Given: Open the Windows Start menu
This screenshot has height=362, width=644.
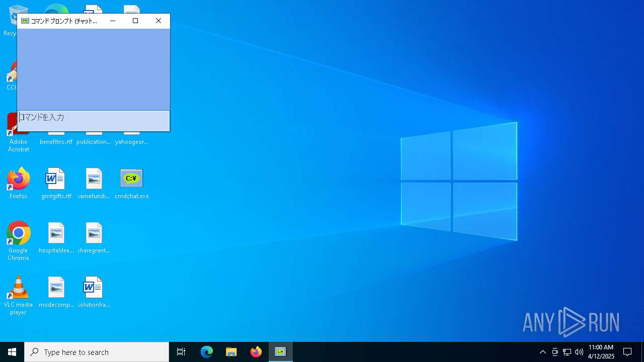Looking at the screenshot, I should [12, 352].
